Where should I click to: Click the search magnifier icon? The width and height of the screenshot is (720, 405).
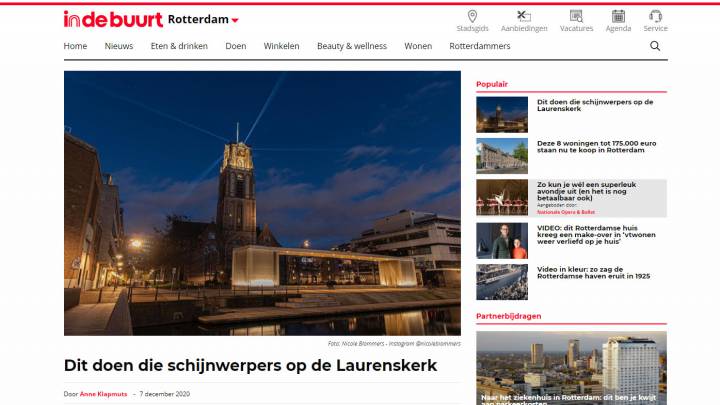click(655, 46)
